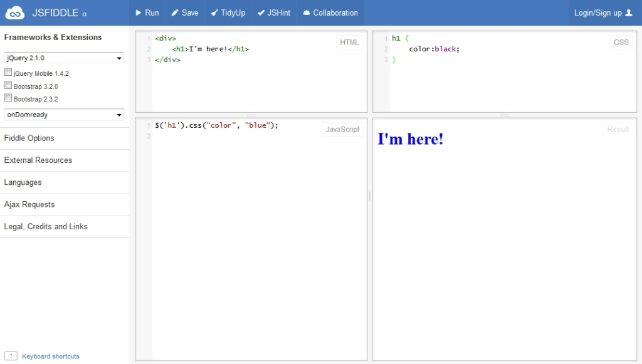Open the Languages sidebar section
The image size is (642, 364).
(x=23, y=182)
